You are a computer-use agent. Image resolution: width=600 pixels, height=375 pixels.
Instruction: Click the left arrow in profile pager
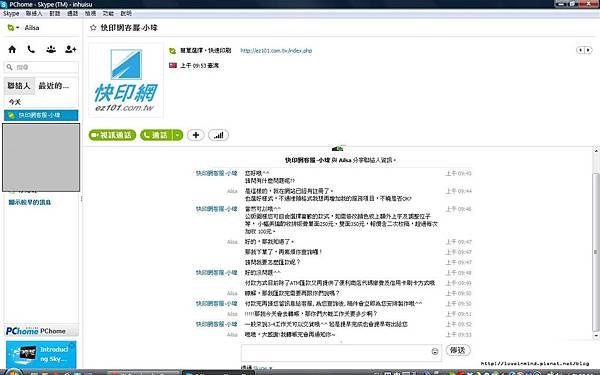580,50
